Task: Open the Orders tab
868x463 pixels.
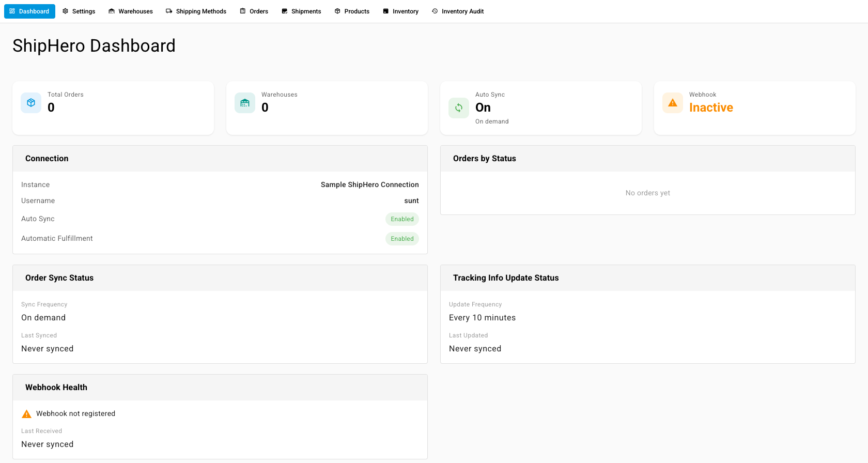Action: 254,11
